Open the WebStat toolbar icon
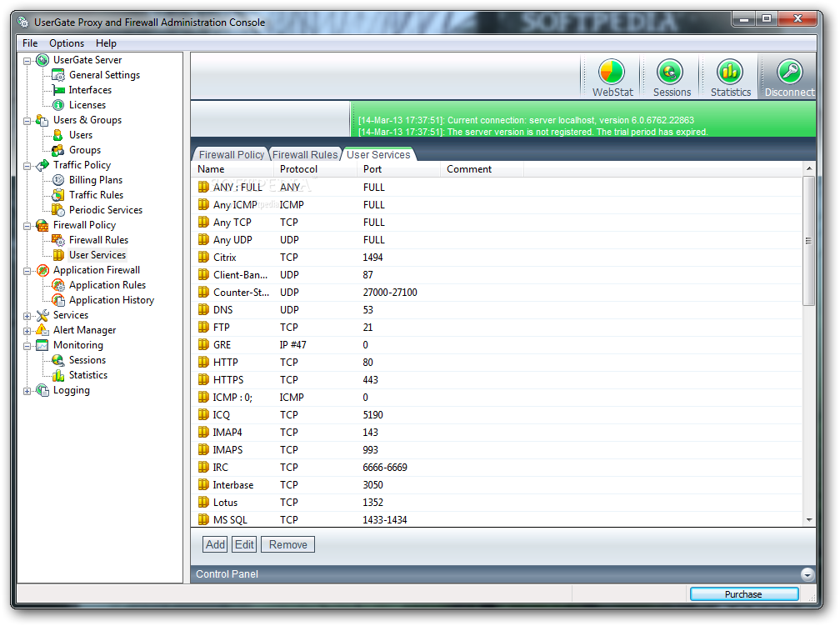 pos(612,72)
